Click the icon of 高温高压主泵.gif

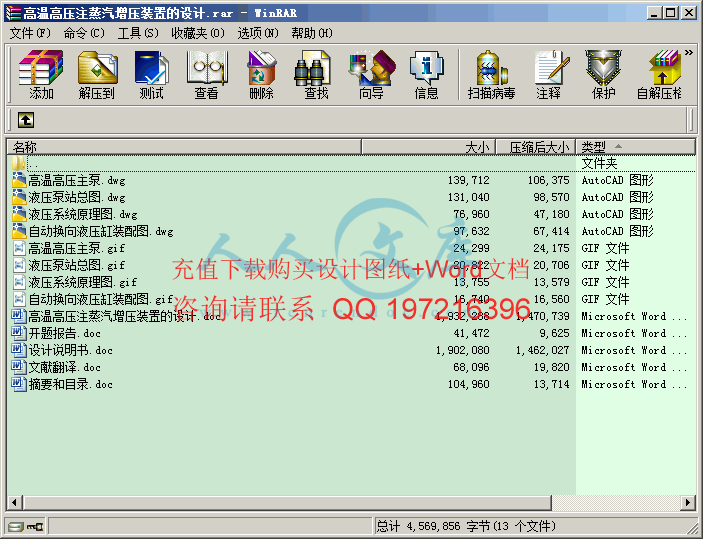[x=19, y=248]
